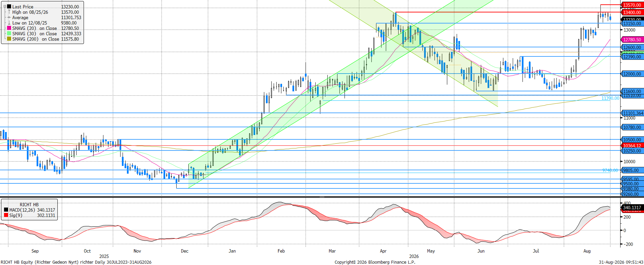The image size is (644, 265).
Task: Select the red 13570.00 price level label
Action: coord(632,5)
